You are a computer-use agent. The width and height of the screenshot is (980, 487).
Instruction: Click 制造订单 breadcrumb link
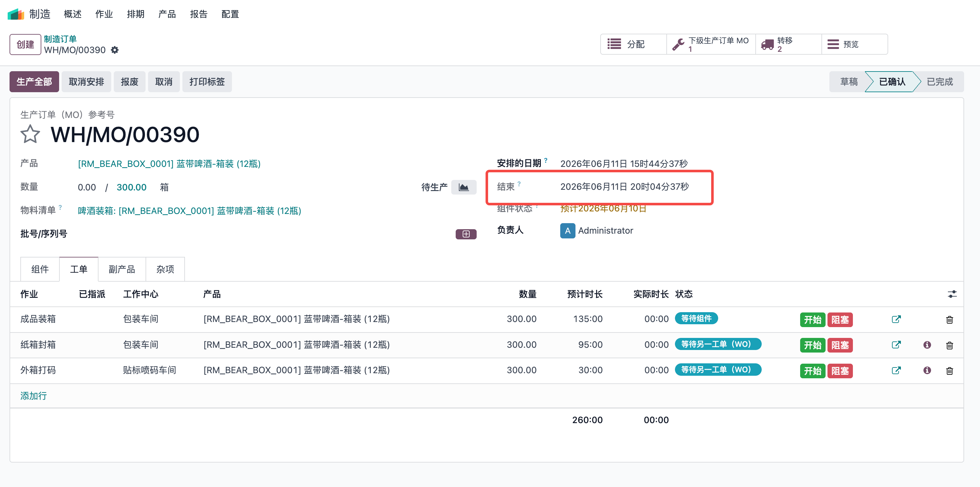point(60,39)
